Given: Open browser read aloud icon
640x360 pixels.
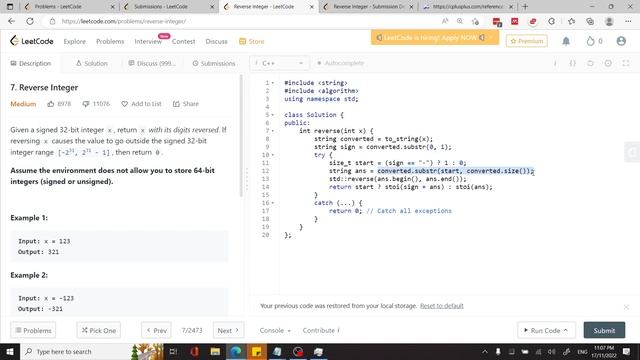Looking at the screenshot, I should pos(445,21).
